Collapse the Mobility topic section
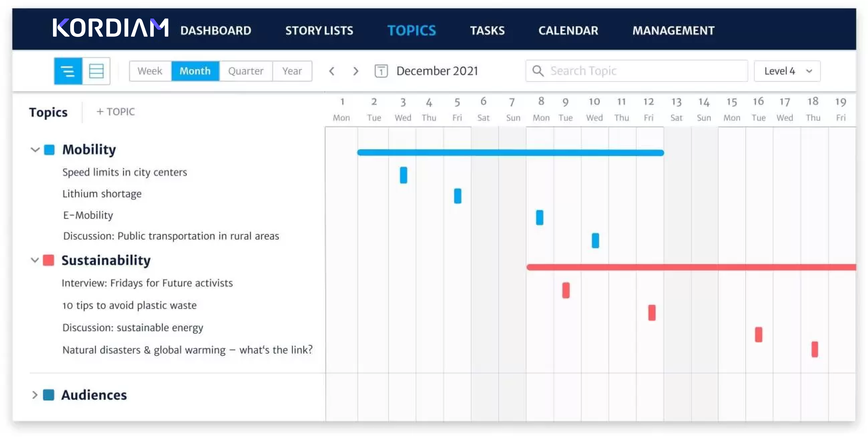 click(x=35, y=149)
